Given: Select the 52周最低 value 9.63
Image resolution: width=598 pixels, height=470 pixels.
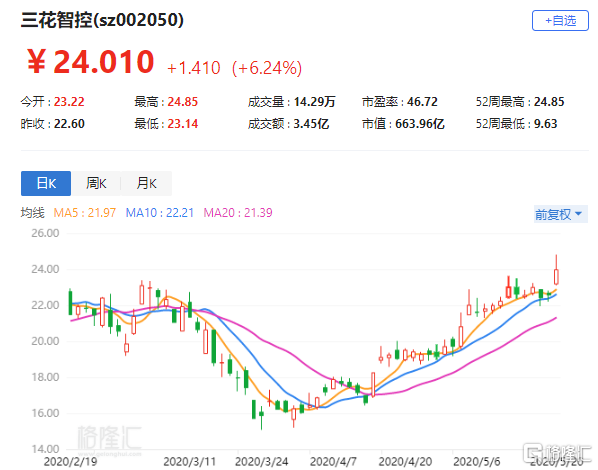Looking at the screenshot, I should point(545,124).
